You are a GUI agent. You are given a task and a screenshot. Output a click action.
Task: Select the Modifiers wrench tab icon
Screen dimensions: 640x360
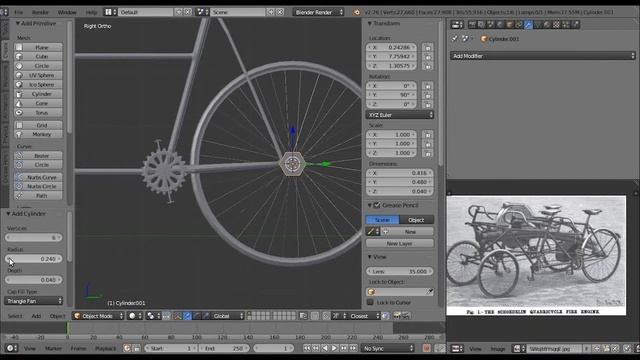pos(529,25)
